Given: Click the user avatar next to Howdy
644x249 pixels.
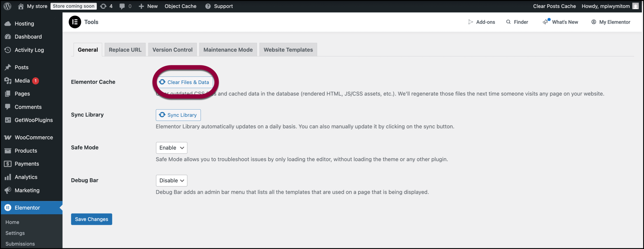Looking at the screenshot, I should pyautogui.click(x=636, y=6).
